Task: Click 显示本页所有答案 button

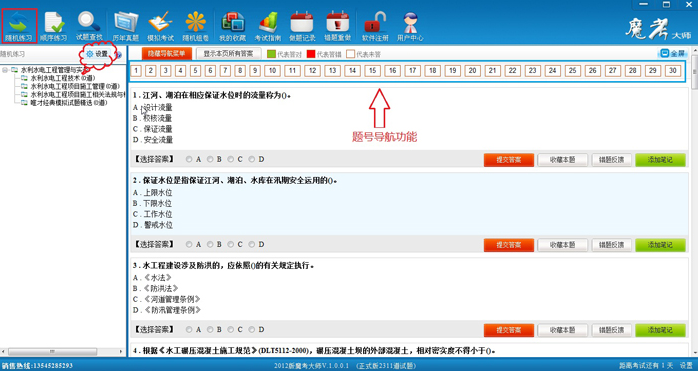Action: pos(228,53)
